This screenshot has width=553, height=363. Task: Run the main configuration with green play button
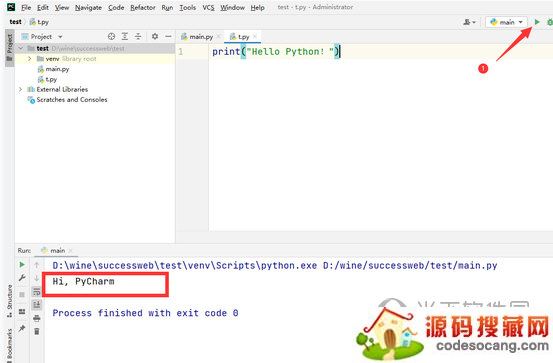(537, 22)
